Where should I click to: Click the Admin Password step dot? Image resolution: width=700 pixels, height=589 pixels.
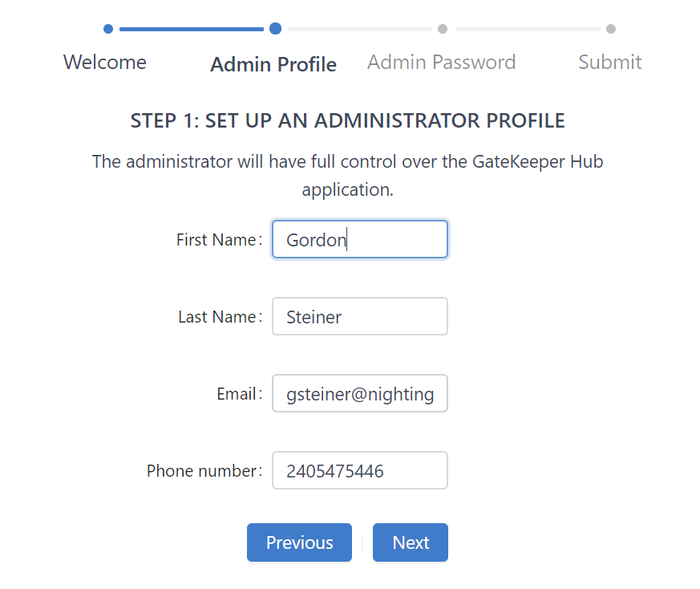click(443, 29)
